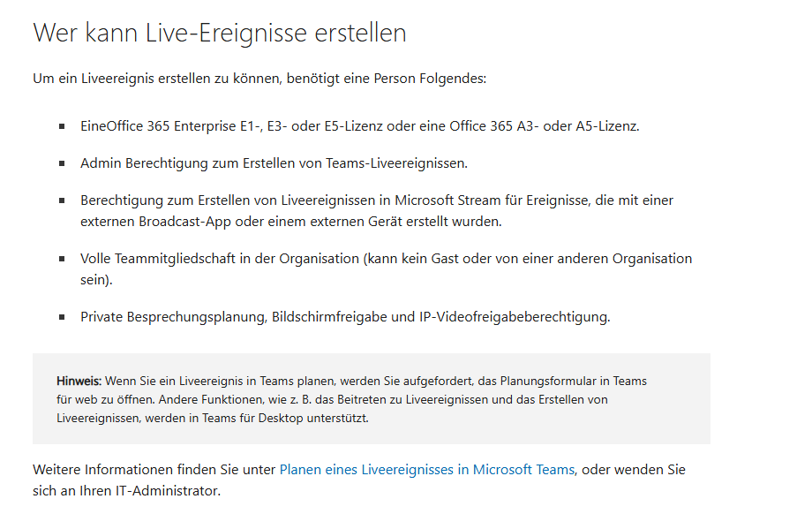This screenshot has height=529, width=812.
Task: Click the Admin Berechtigung zum Erstellen line
Action: pos(274,163)
